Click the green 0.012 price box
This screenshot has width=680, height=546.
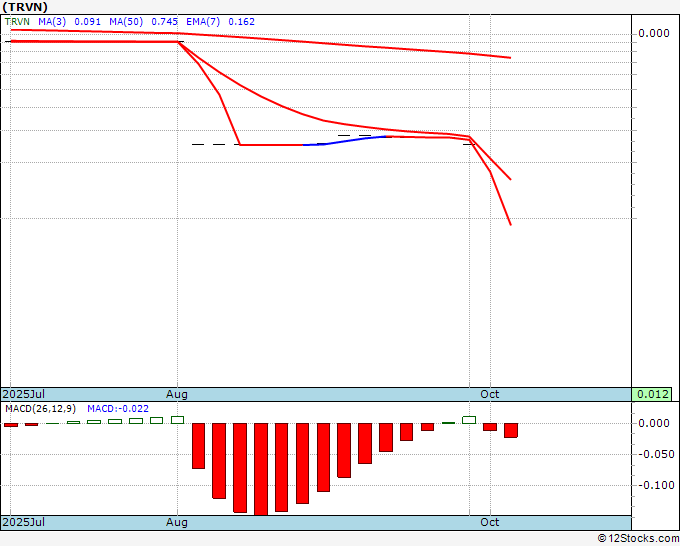651,394
